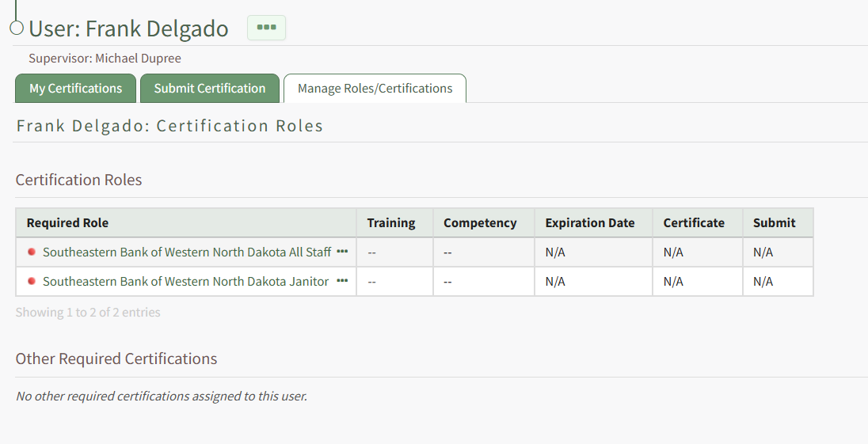Click the Training cell in the All Staff row
Viewport: 868px width, 444px height.
point(394,252)
